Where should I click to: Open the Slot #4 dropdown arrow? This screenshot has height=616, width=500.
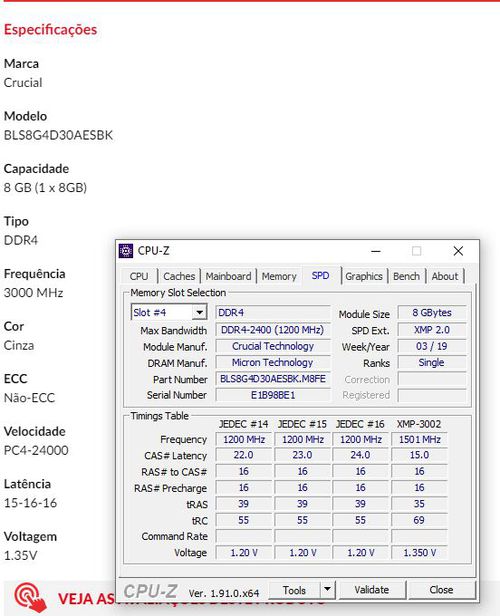200,313
